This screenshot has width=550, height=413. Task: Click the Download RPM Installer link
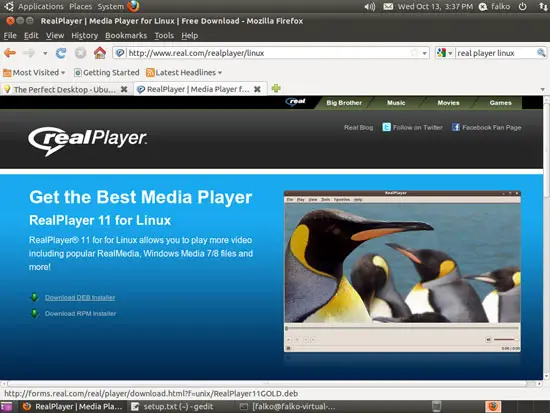[80, 314]
